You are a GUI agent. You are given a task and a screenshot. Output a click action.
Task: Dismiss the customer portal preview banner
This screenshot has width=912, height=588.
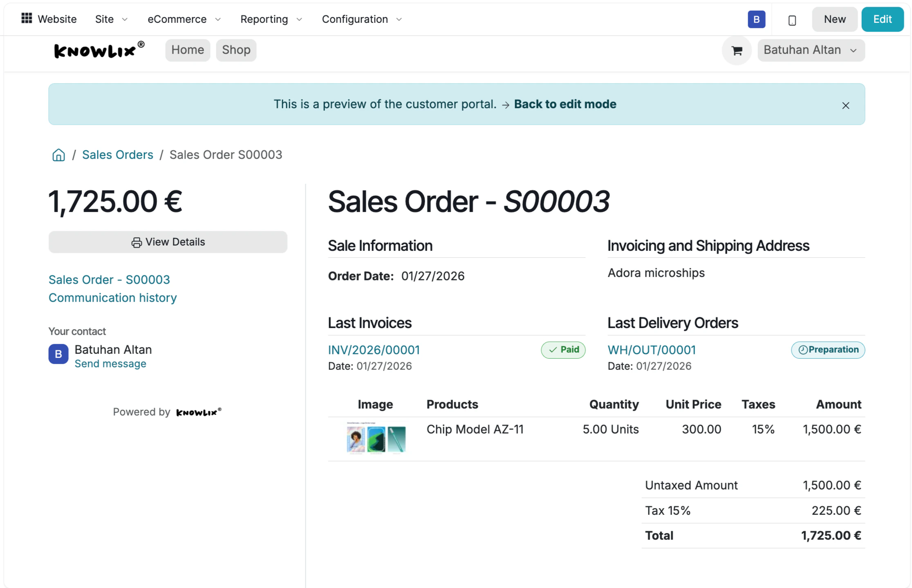pos(846,105)
